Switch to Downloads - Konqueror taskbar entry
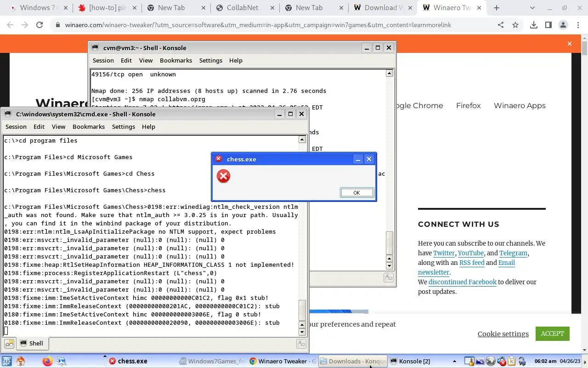The width and height of the screenshot is (588, 368). 353,361
